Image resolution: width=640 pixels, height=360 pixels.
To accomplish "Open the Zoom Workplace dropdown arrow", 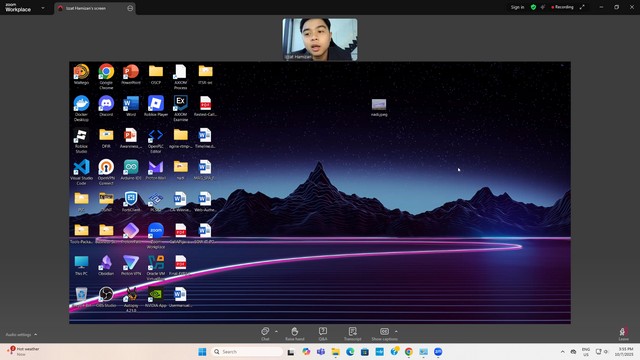I will 43,8.
